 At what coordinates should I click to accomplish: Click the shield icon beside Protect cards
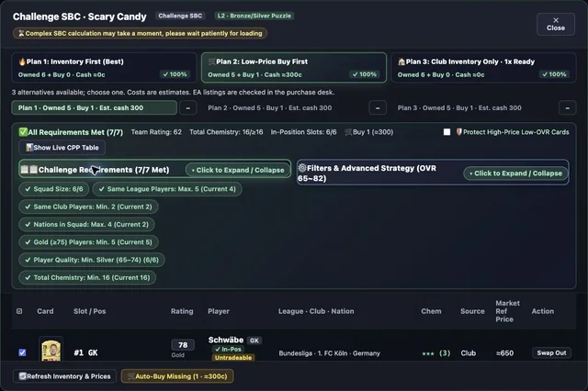(x=458, y=132)
